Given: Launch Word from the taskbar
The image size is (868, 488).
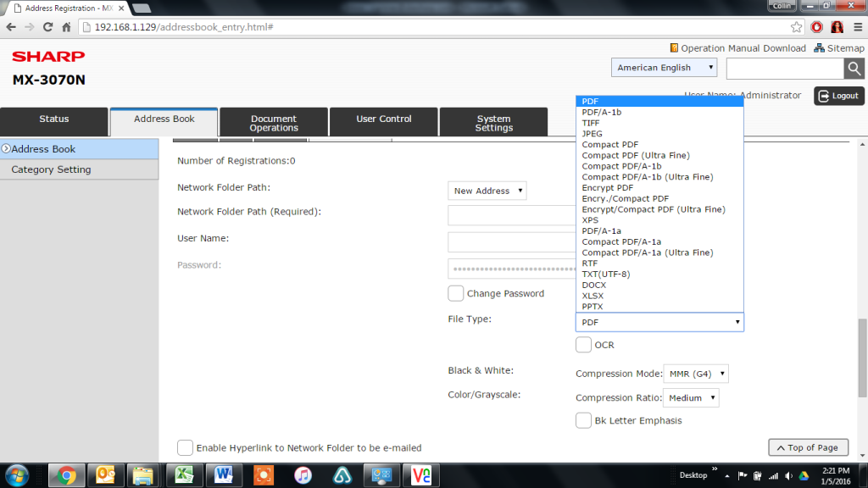Looking at the screenshot, I should pyautogui.click(x=224, y=475).
